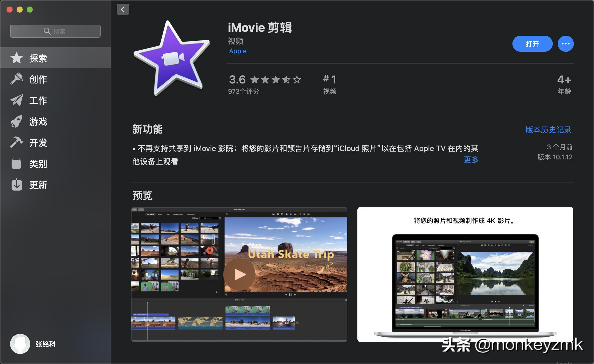Open the 类别 (Categories) section
Screen dimensions: 594x364
[16, 164]
